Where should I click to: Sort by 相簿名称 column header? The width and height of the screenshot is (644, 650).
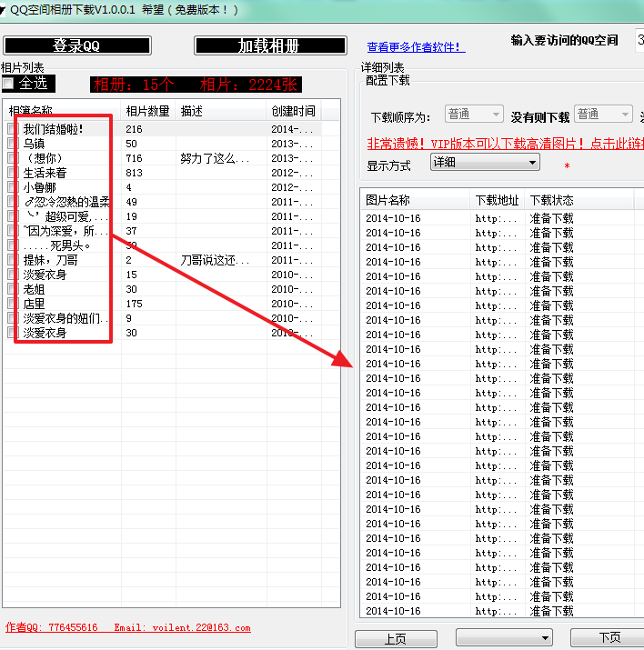click(x=62, y=111)
